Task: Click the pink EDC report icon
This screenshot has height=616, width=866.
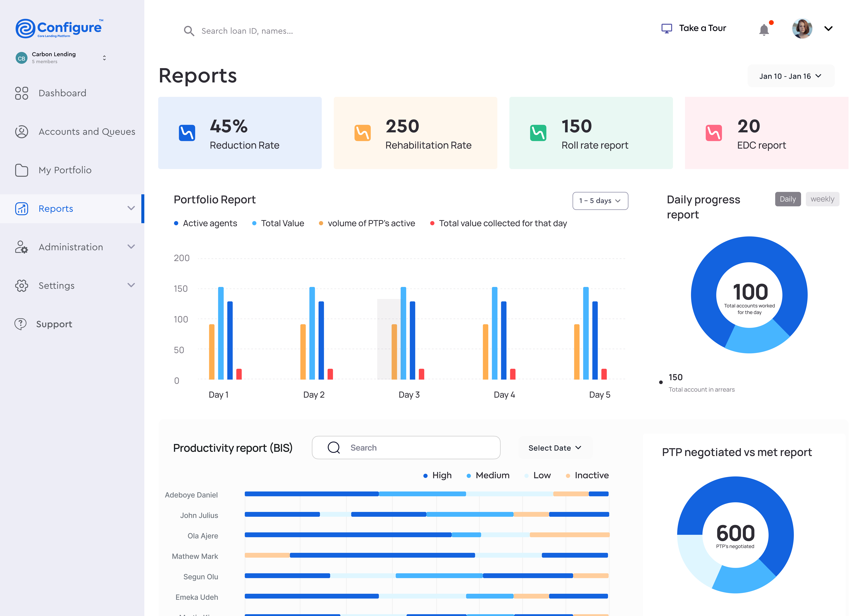Action: pos(714,133)
